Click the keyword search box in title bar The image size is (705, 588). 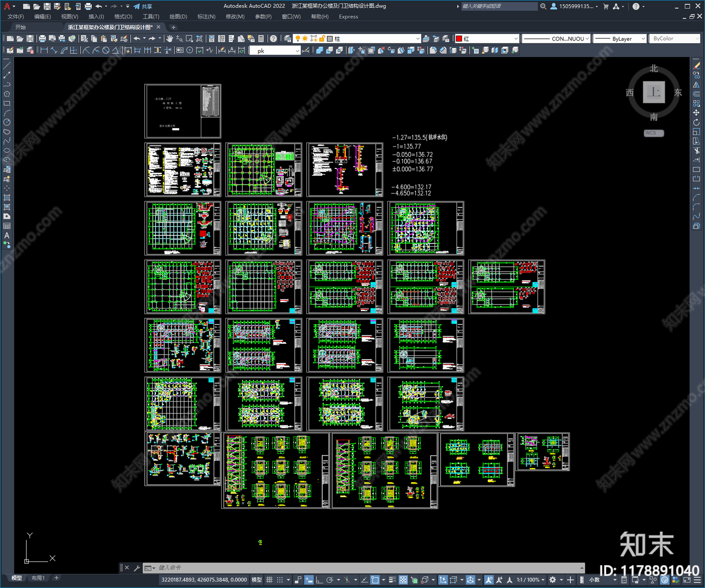point(499,6)
